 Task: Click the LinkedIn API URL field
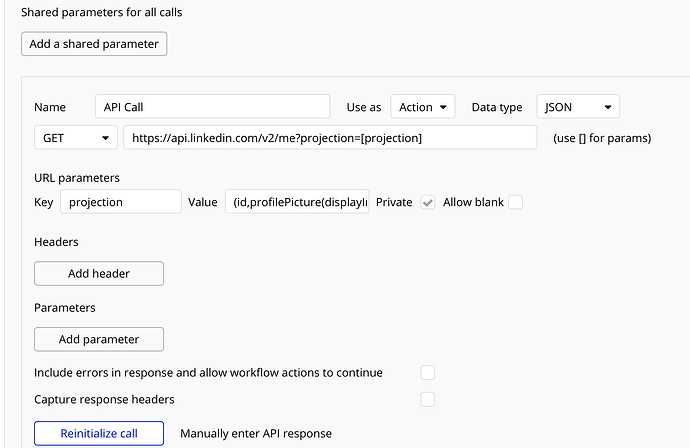click(330, 138)
